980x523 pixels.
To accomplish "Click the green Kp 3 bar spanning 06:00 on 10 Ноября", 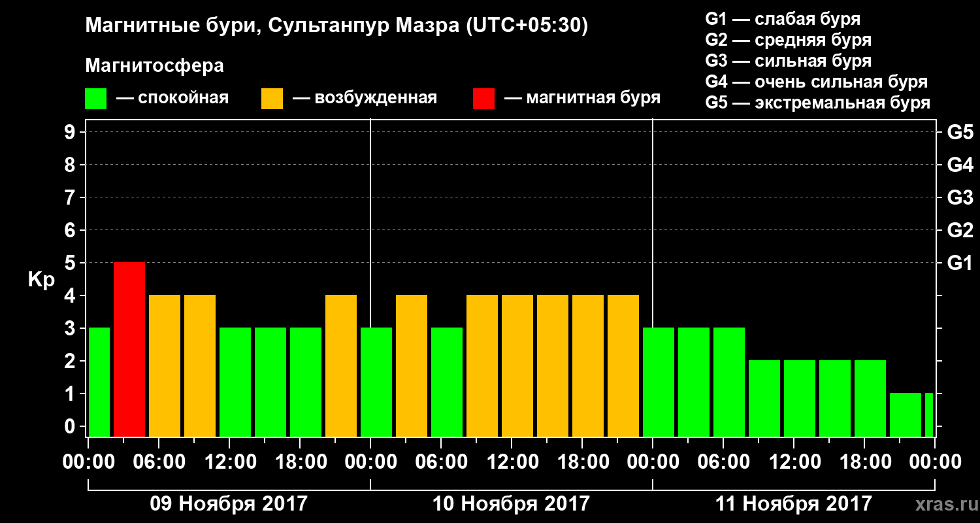I will coord(447,382).
